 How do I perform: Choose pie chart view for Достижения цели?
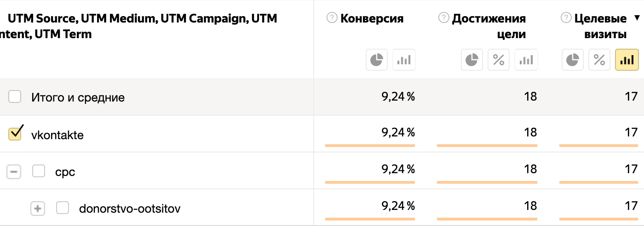(x=472, y=60)
